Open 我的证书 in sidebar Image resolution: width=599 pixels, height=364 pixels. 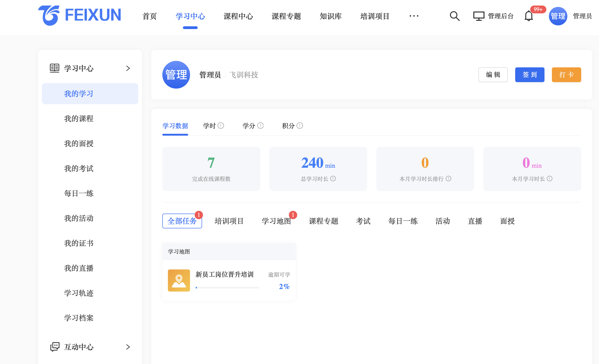[x=79, y=243]
